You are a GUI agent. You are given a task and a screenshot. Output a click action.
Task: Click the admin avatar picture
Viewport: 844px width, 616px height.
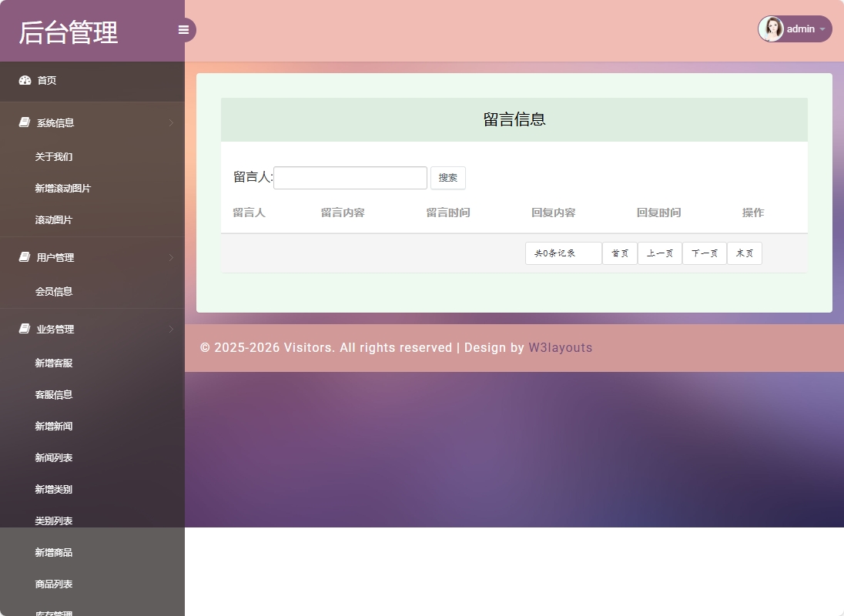[771, 28]
